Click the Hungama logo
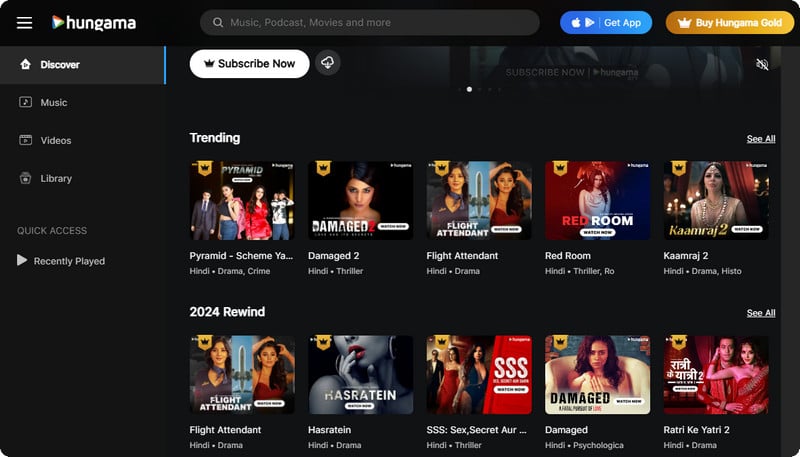 coord(94,22)
